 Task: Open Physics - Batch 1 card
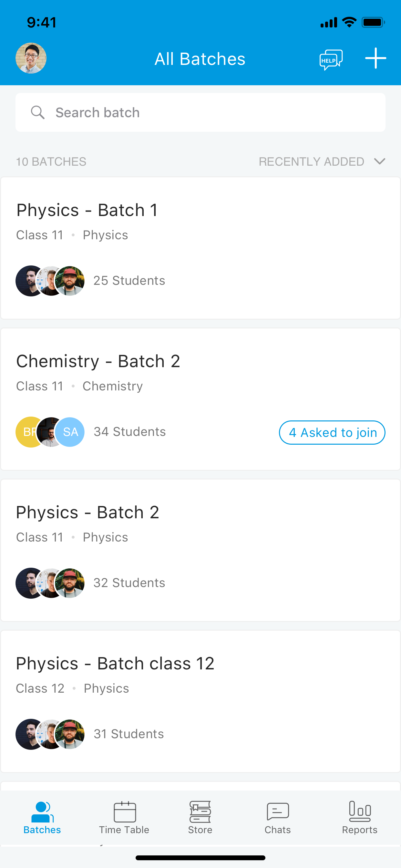click(x=200, y=248)
